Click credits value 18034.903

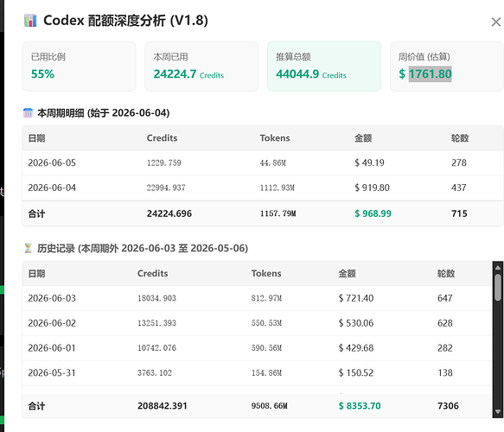point(156,298)
